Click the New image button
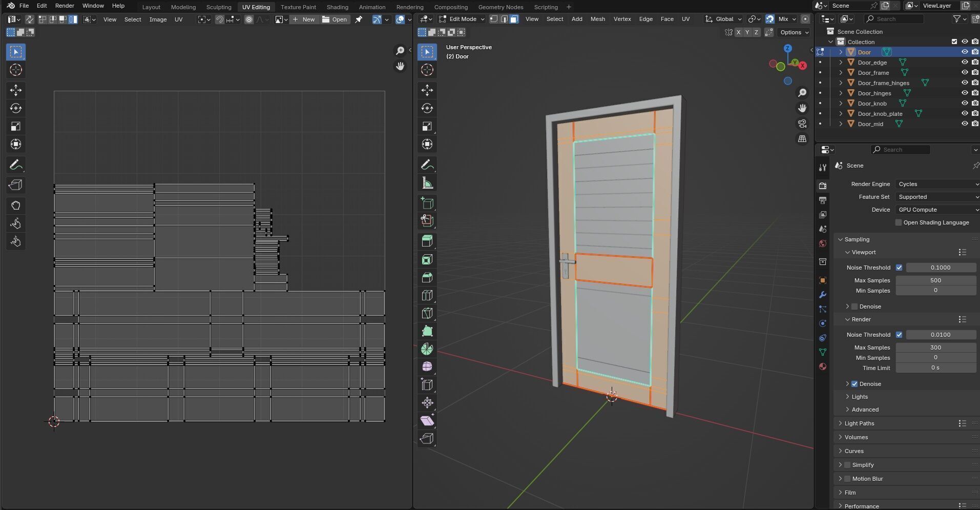This screenshot has height=510, width=980. point(303,19)
